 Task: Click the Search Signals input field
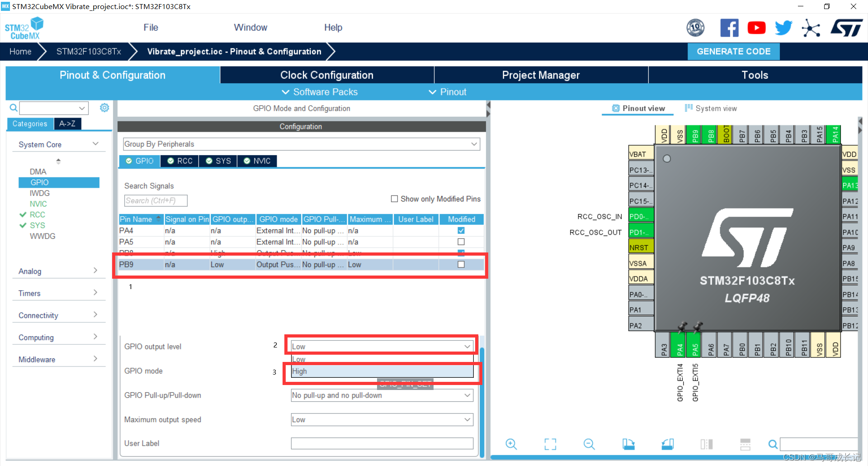pyautogui.click(x=156, y=200)
